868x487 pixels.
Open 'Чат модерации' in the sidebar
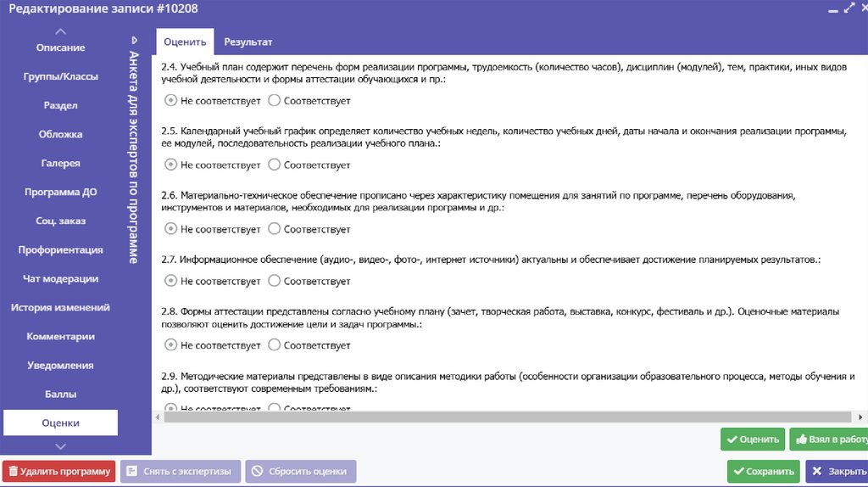[60, 278]
